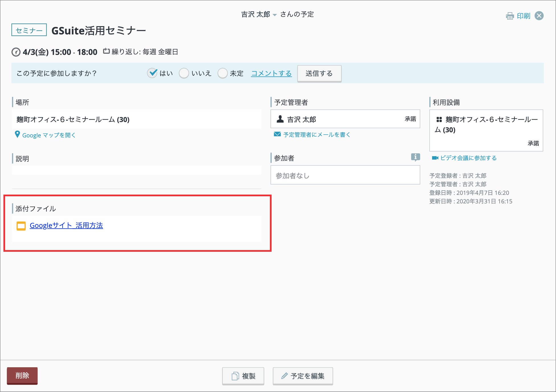Click the red 削除 button
This screenshot has width=556, height=392.
point(22,376)
